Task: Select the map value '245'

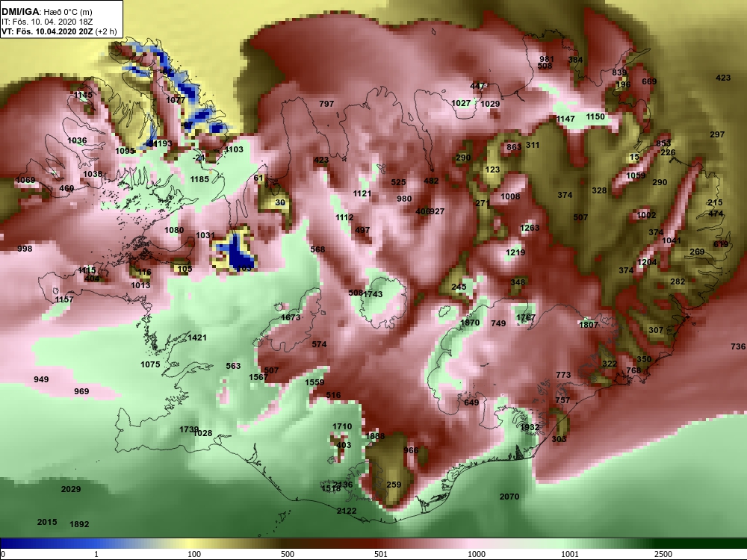Action: tap(459, 287)
